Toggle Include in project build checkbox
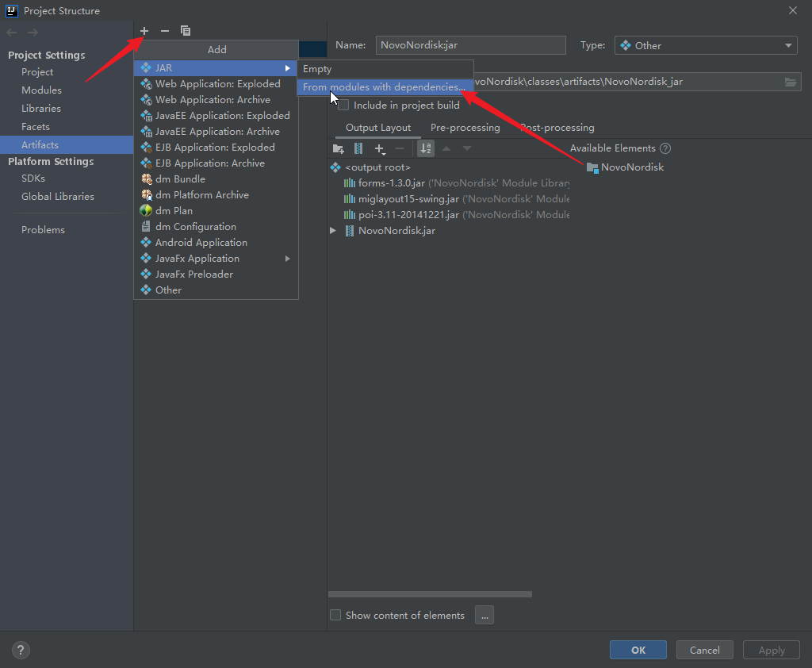This screenshot has width=812, height=668. (343, 106)
